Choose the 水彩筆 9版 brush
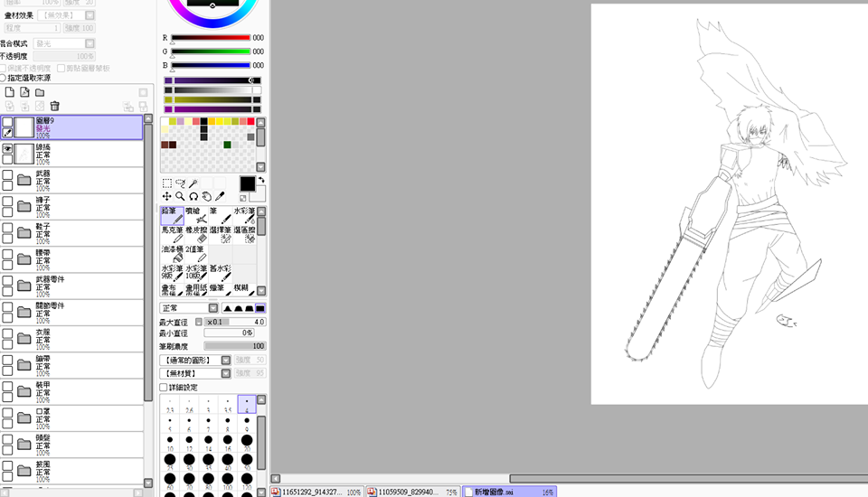 click(172, 273)
